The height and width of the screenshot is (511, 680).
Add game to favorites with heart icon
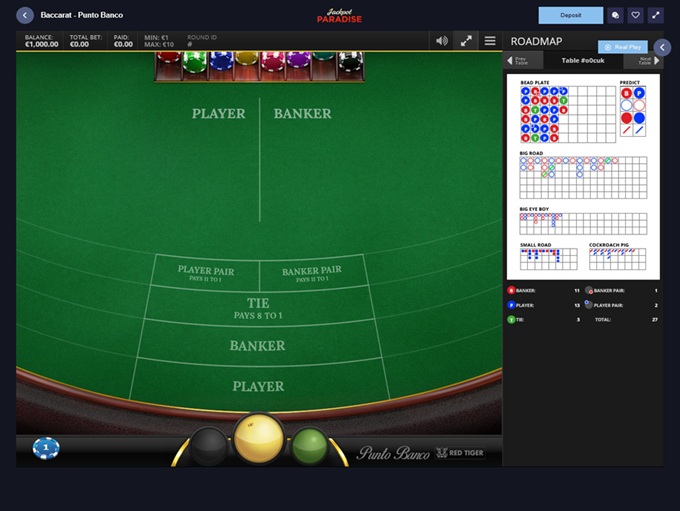click(635, 15)
